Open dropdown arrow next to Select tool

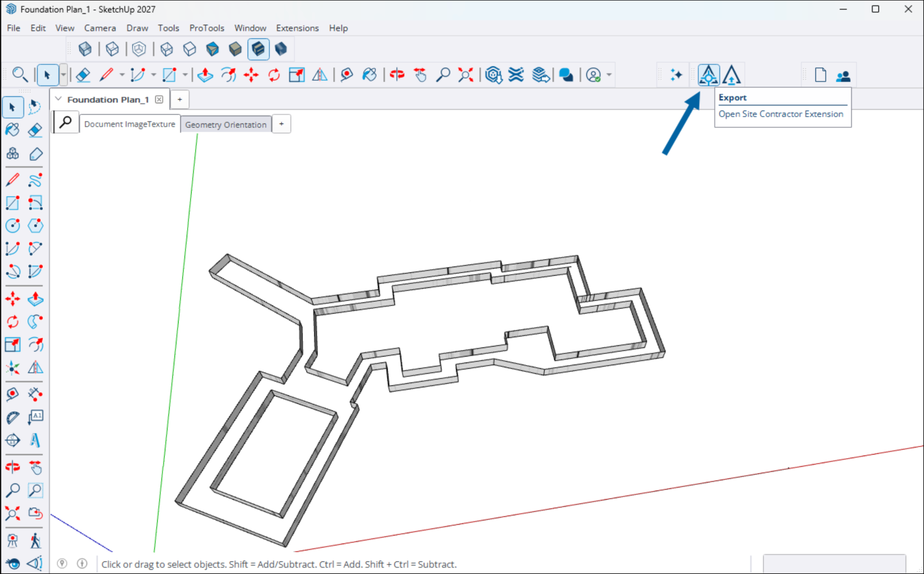click(64, 75)
